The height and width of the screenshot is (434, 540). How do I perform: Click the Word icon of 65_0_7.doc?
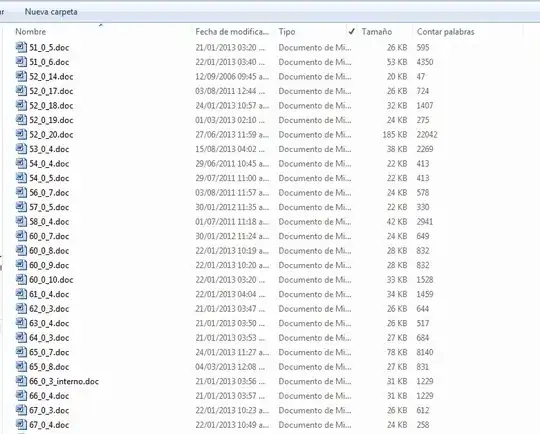coord(21,352)
